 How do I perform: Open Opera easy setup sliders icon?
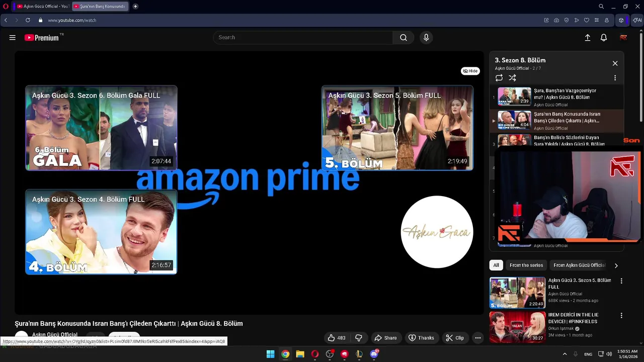pyautogui.click(x=597, y=20)
